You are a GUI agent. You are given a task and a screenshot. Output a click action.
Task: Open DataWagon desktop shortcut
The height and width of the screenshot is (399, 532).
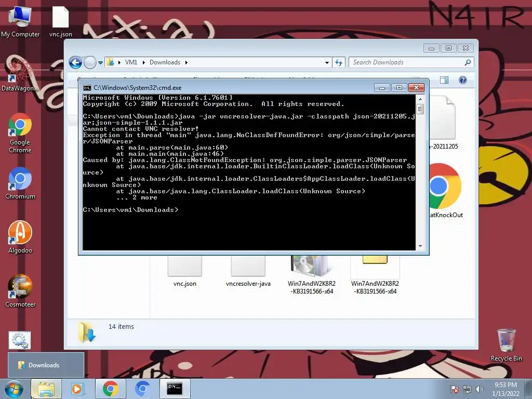pyautogui.click(x=20, y=75)
